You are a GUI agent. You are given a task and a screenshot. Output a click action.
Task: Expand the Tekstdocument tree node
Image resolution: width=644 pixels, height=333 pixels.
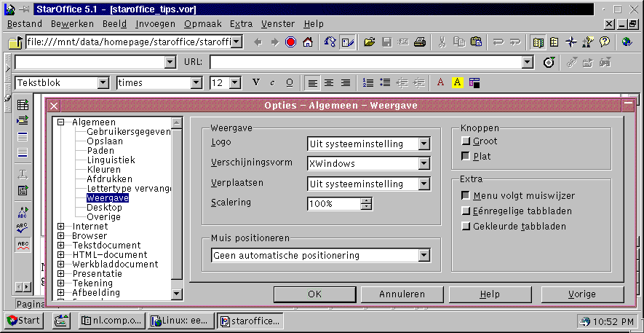click(x=61, y=245)
